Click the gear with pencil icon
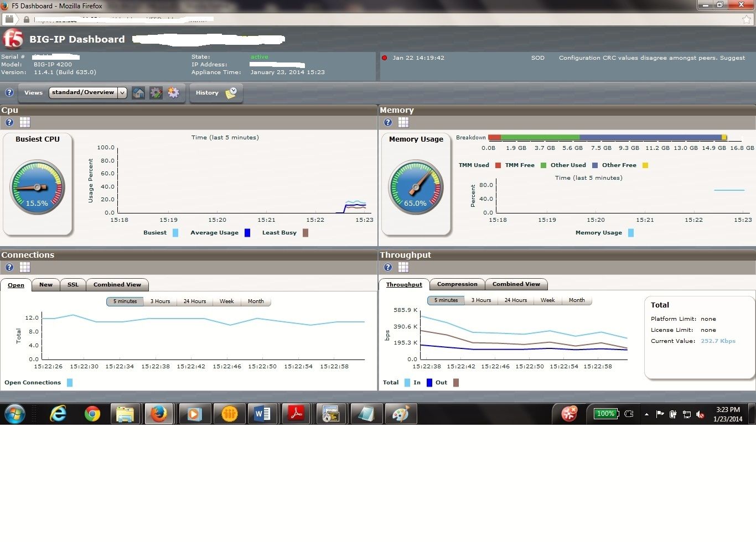756x542 pixels. click(156, 92)
